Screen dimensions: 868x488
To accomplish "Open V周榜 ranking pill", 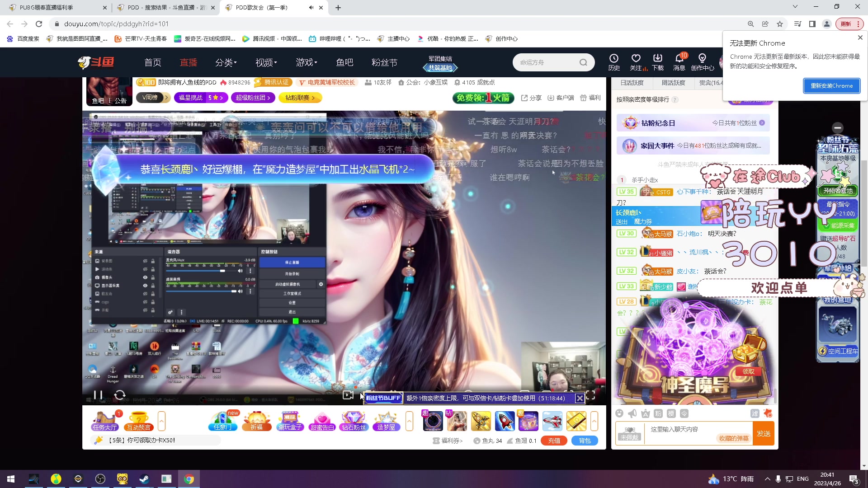I will tap(153, 98).
